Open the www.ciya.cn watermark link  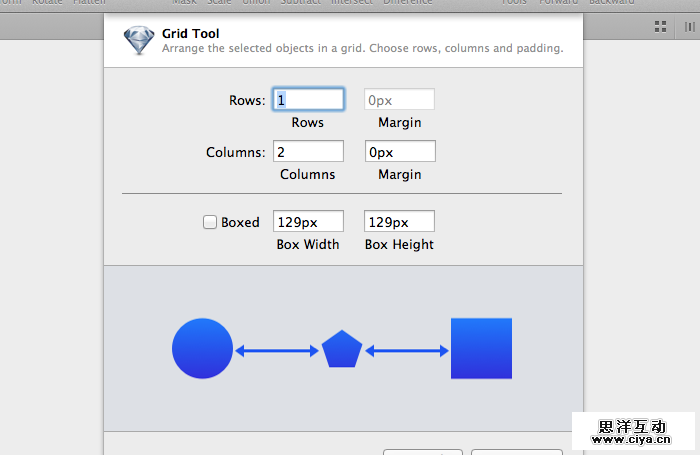(633, 437)
